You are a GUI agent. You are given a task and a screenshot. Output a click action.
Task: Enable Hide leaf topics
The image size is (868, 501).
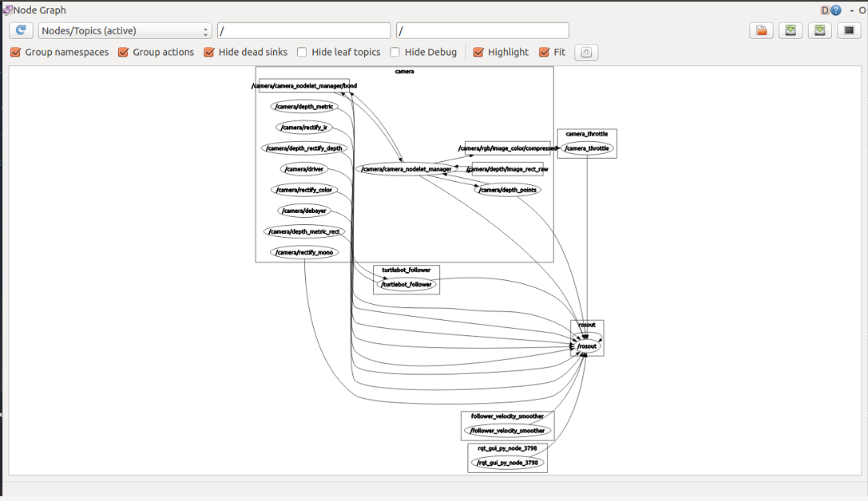tap(302, 52)
